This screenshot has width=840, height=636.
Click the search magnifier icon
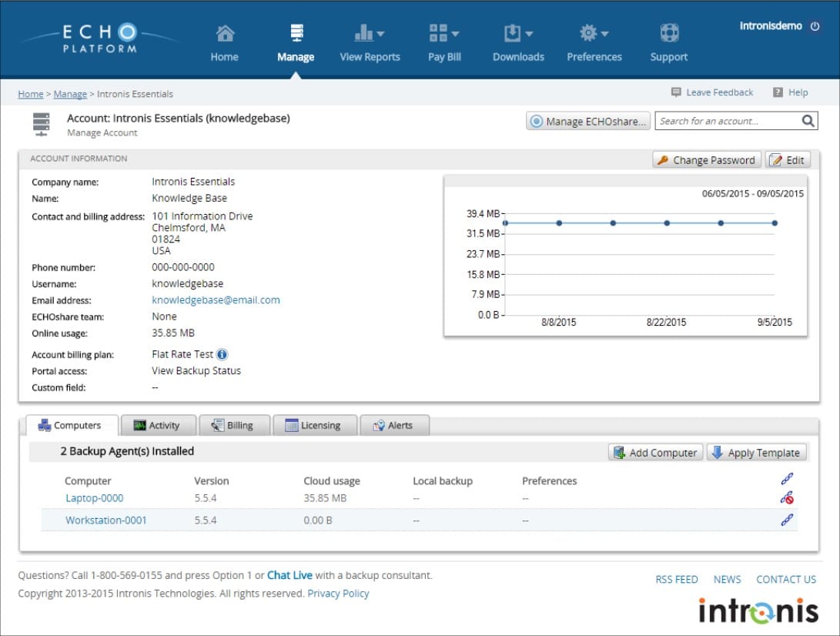[808, 121]
